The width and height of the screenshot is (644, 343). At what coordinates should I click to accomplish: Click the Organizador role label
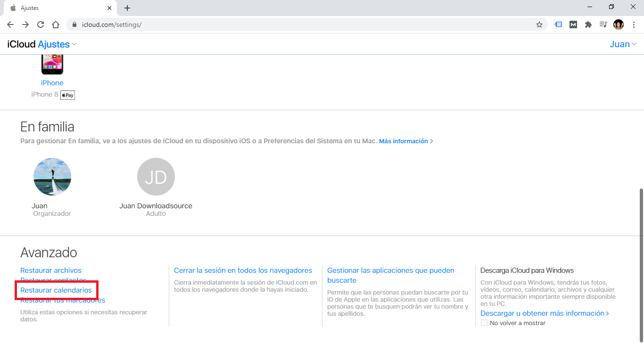click(x=52, y=213)
